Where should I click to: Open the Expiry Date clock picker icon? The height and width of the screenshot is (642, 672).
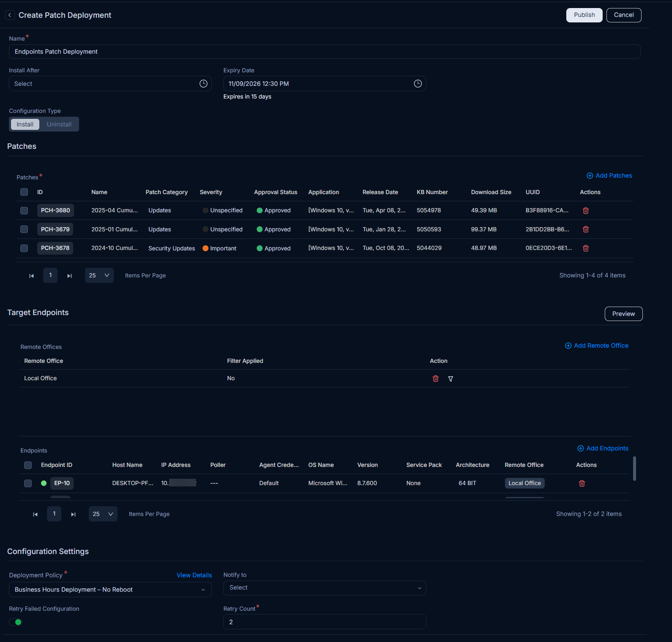[x=418, y=84]
